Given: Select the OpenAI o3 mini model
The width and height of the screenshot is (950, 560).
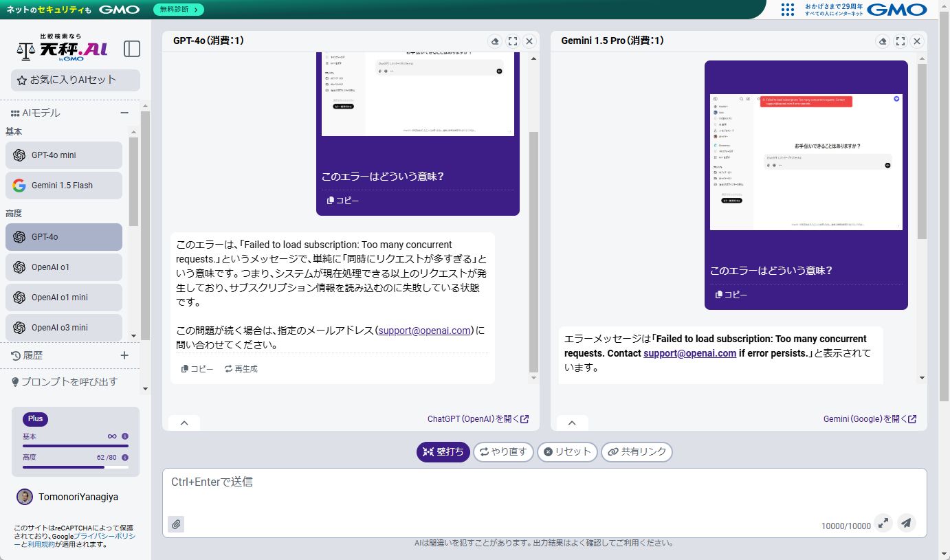Looking at the screenshot, I should [x=63, y=327].
